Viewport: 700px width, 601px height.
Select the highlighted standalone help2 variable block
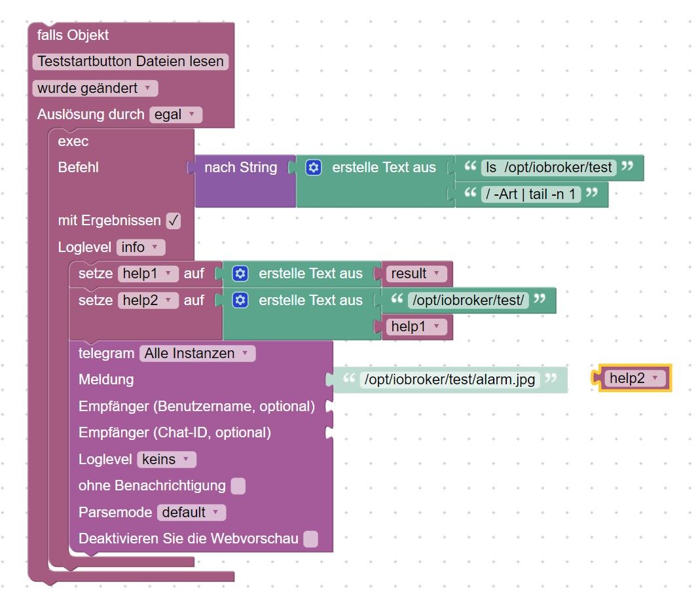click(x=633, y=378)
